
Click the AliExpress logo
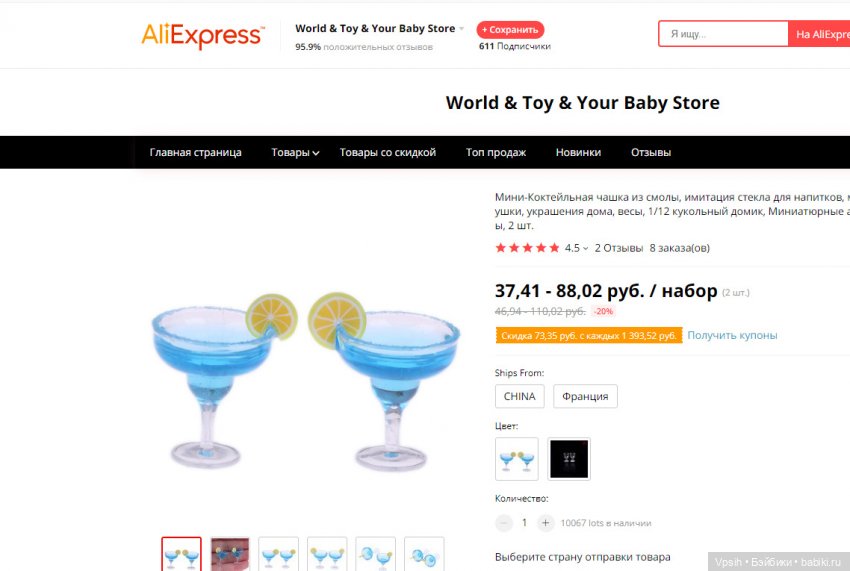[203, 35]
